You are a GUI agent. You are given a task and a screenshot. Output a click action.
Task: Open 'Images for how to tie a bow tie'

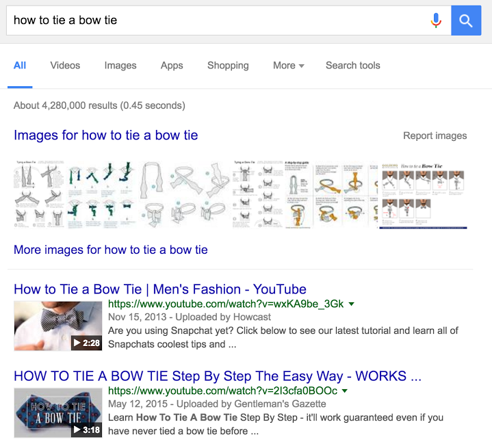click(x=106, y=135)
